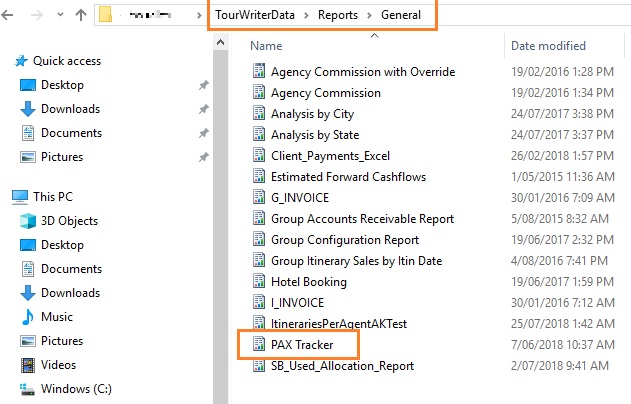This screenshot has height=404, width=631.
Task: Open pinned Downloads under Quick access
Action: [x=70, y=109]
